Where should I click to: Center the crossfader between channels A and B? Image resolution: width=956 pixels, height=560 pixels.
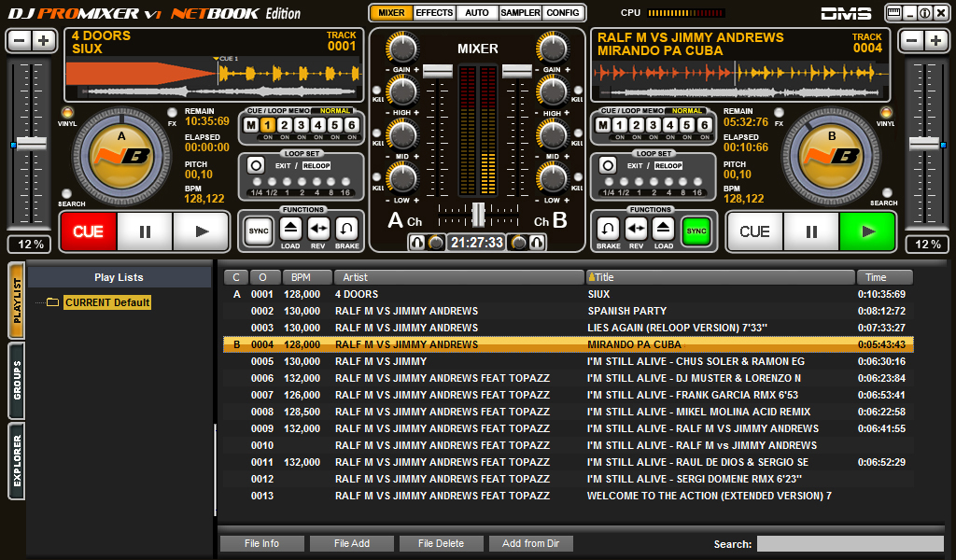tap(478, 215)
